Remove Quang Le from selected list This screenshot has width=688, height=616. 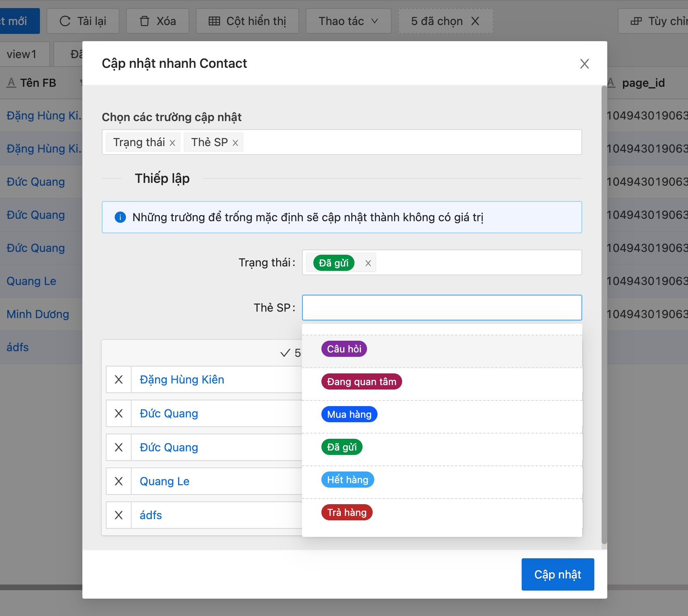point(119,481)
